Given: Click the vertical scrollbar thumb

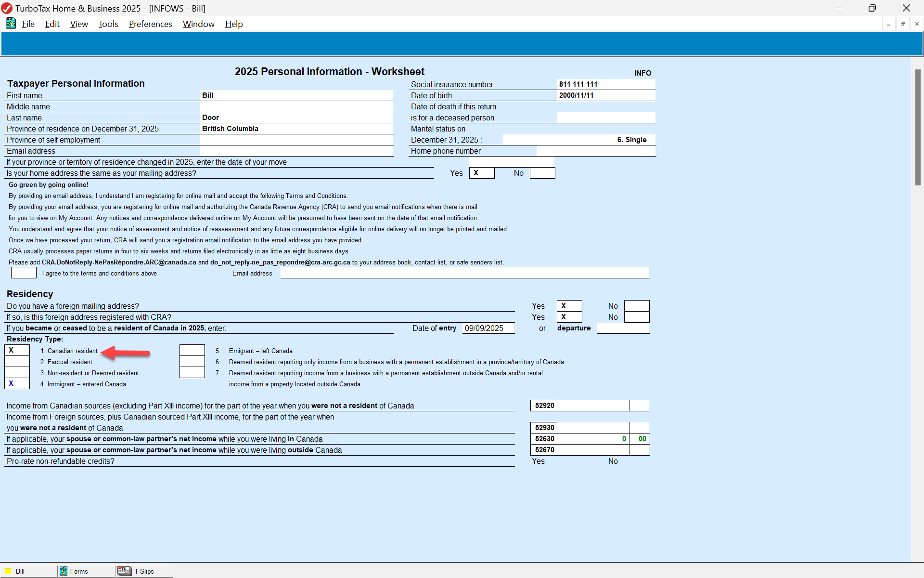Looking at the screenshot, I should click(x=918, y=128).
